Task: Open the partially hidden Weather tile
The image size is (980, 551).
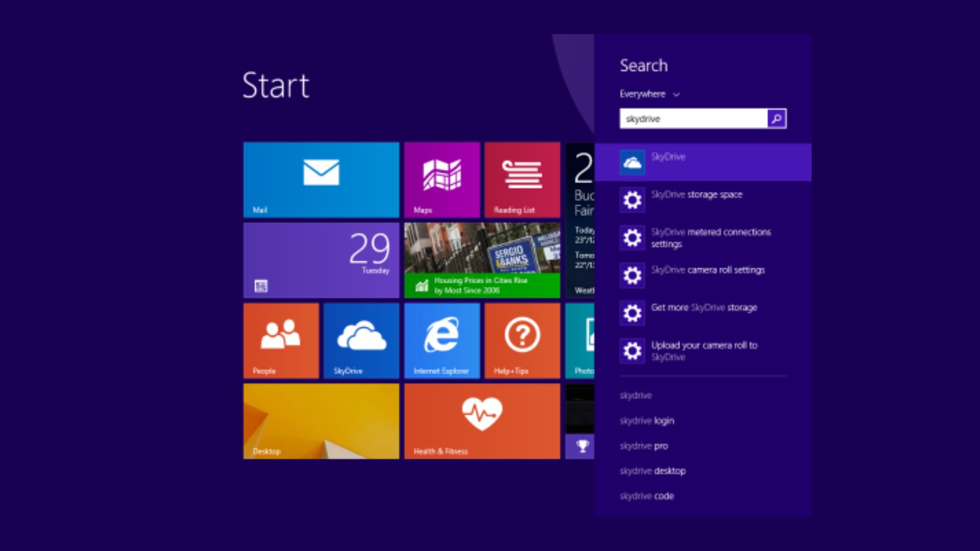Action: [580, 220]
